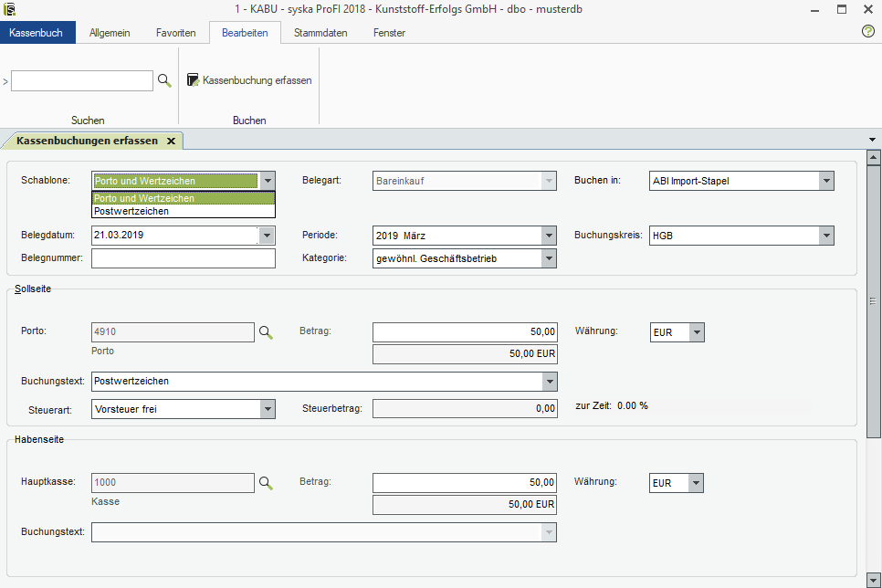882x588 pixels.
Task: Click into the Belegnummer input field
Action: click(x=184, y=258)
